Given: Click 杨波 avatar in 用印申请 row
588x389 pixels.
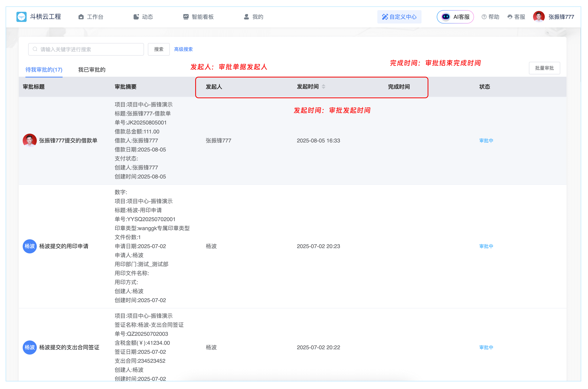Looking at the screenshot, I should [x=30, y=246].
